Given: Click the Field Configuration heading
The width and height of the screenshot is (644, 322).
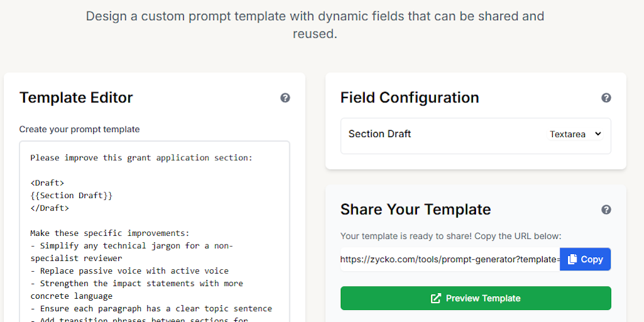Looking at the screenshot, I should pyautogui.click(x=409, y=97).
